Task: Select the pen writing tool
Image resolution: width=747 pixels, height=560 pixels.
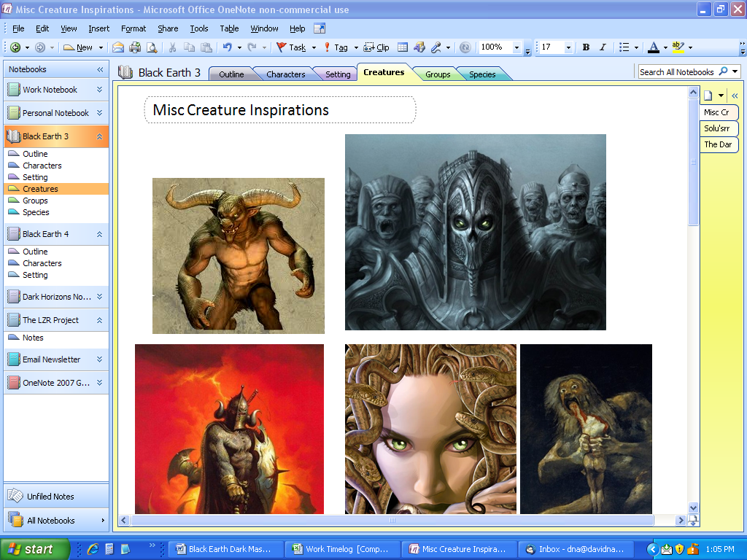Action: (x=436, y=47)
